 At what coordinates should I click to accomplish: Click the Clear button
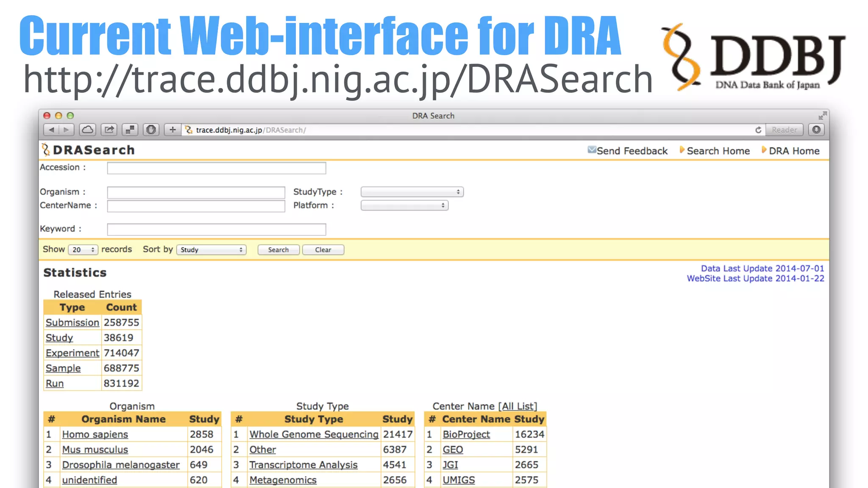click(323, 250)
